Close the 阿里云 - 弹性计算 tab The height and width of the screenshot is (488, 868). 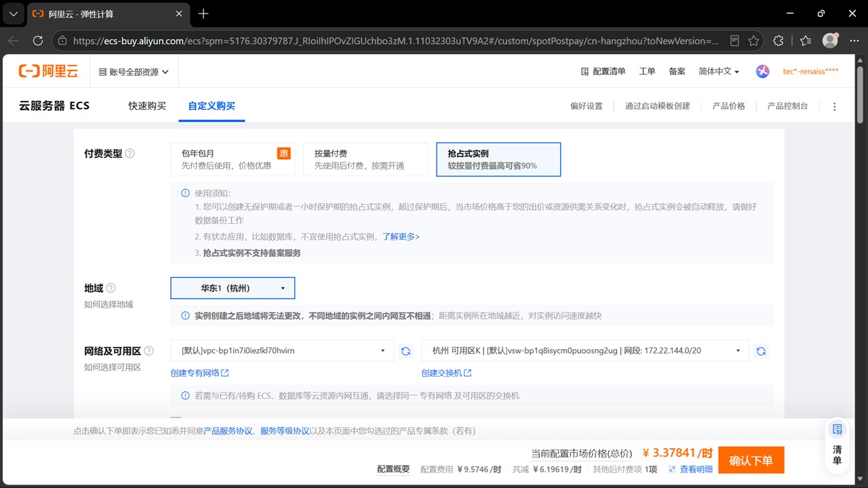pos(179,14)
